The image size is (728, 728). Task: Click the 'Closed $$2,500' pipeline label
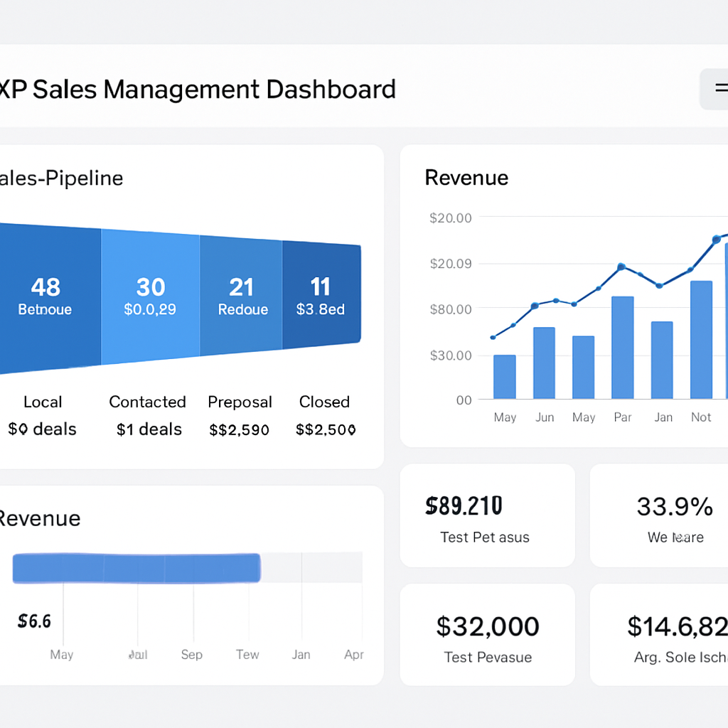(324, 415)
